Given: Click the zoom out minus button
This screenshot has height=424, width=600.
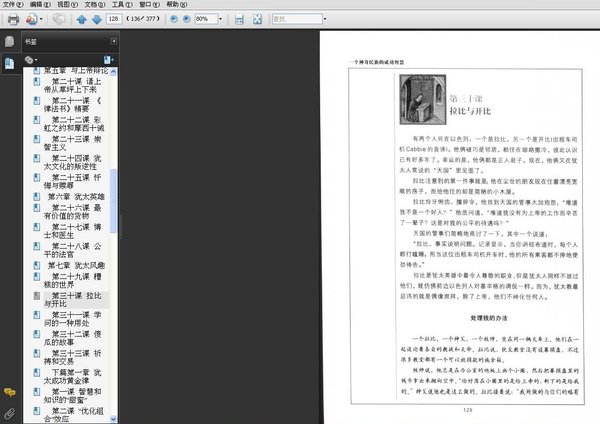Looking at the screenshot, I should click(174, 19).
